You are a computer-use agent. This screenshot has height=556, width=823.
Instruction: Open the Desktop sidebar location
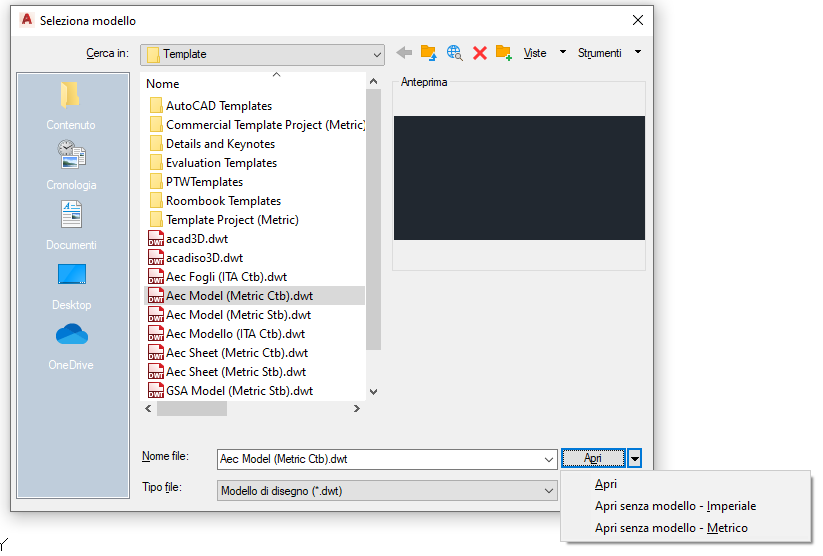point(71,287)
